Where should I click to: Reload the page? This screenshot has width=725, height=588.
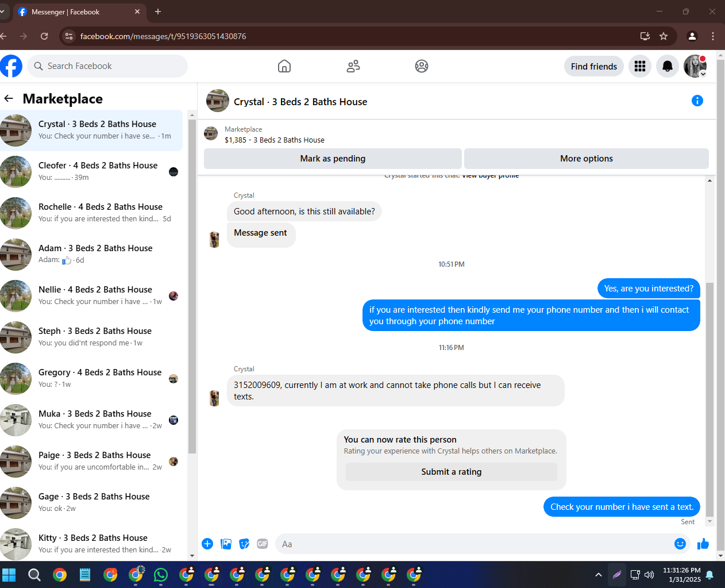(x=44, y=36)
